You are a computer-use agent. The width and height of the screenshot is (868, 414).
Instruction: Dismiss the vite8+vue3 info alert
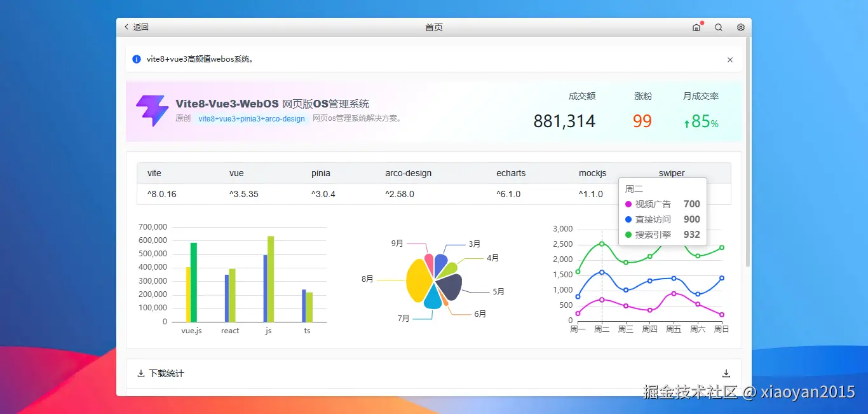(x=730, y=60)
